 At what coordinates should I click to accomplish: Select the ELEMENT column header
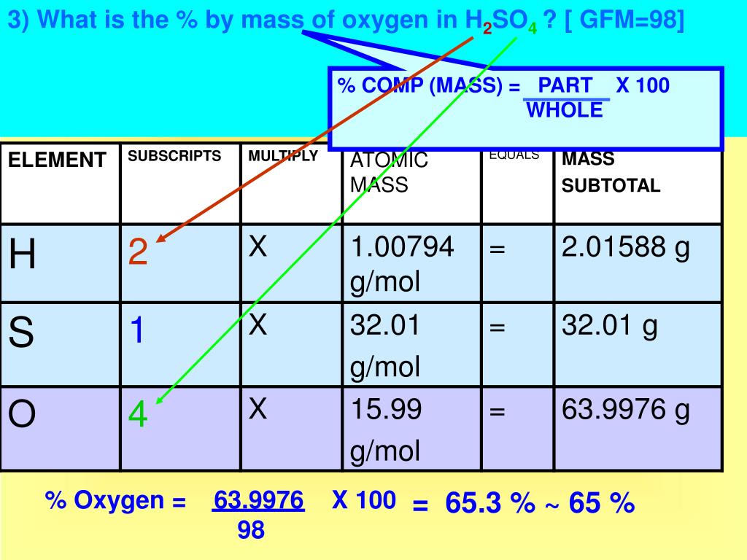click(x=60, y=183)
